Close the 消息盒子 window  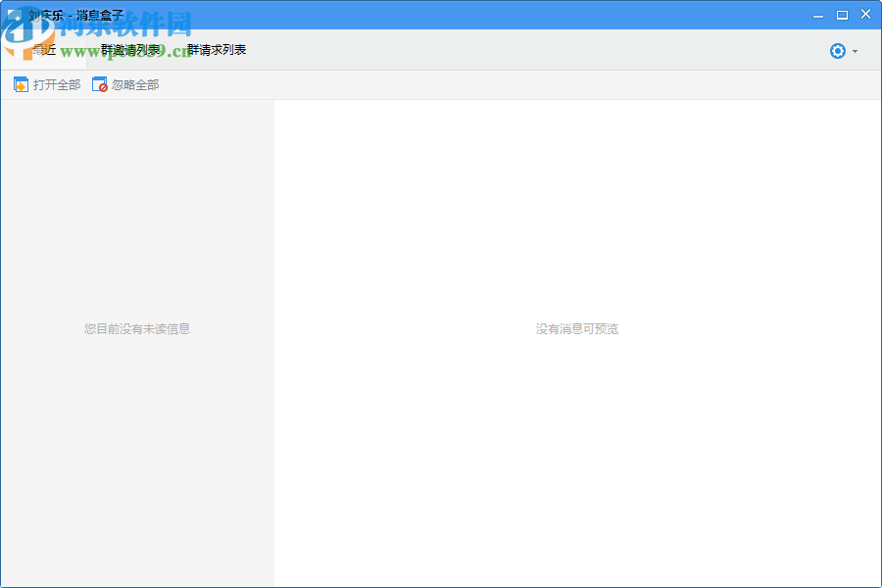point(865,15)
